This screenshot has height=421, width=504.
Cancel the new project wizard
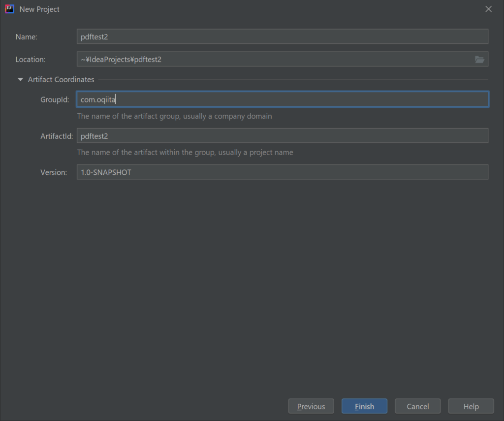coord(417,406)
